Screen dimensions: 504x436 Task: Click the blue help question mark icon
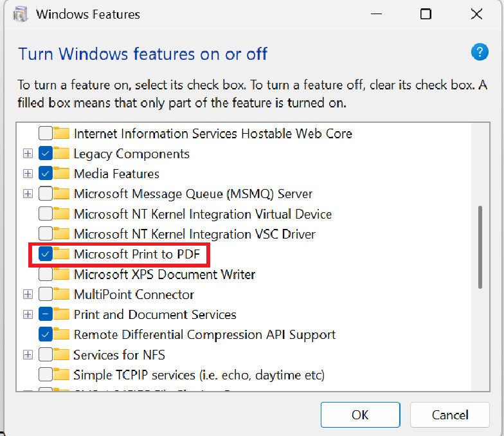click(480, 53)
